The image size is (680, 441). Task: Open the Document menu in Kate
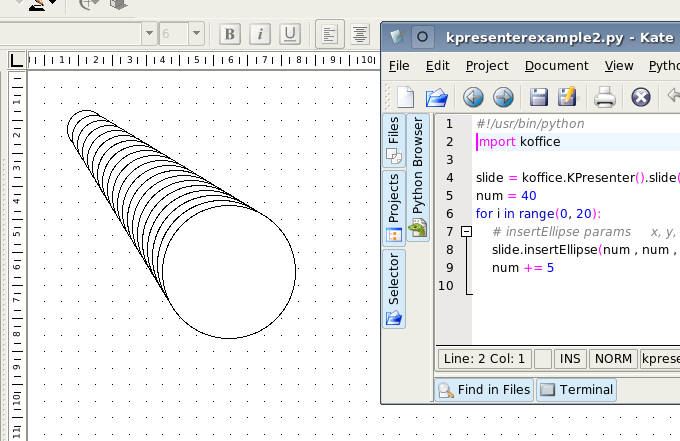click(556, 66)
